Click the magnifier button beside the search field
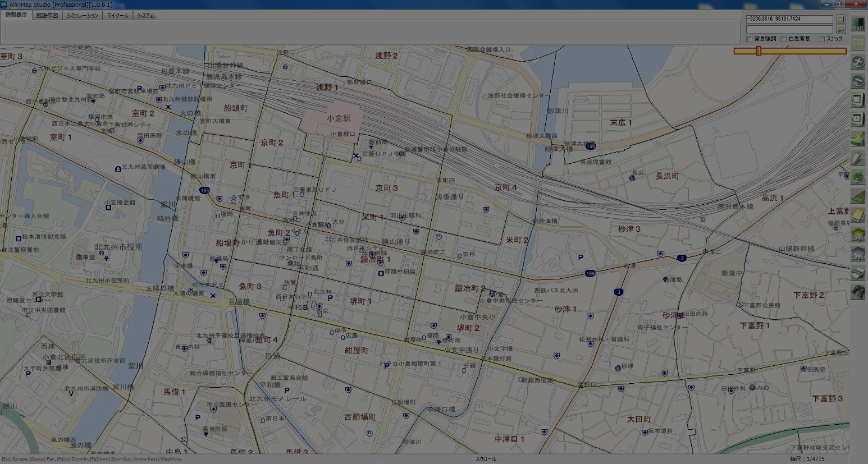Image resolution: width=868 pixels, height=464 pixels. (x=840, y=29)
